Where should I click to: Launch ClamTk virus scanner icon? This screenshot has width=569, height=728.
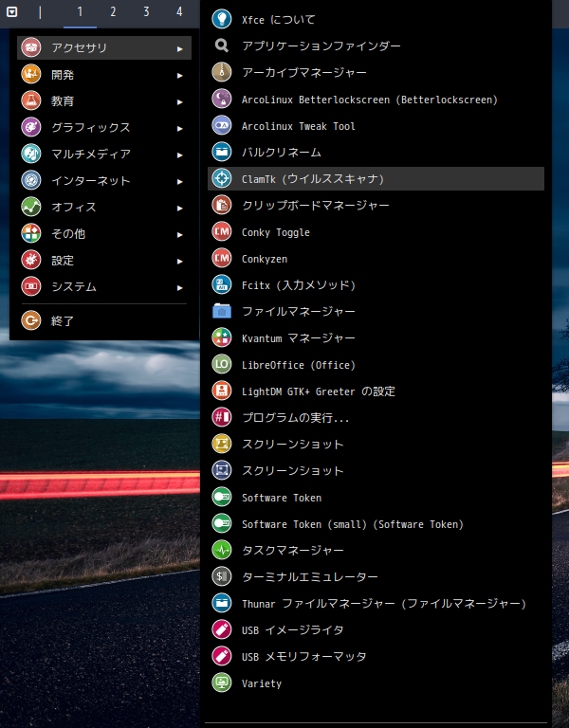coord(222,178)
